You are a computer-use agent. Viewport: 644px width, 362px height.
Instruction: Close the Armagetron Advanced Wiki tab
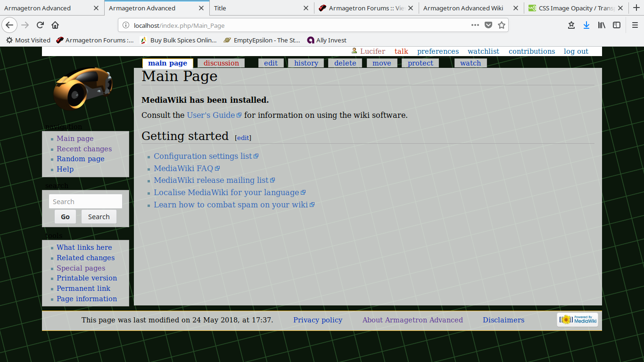click(x=515, y=8)
